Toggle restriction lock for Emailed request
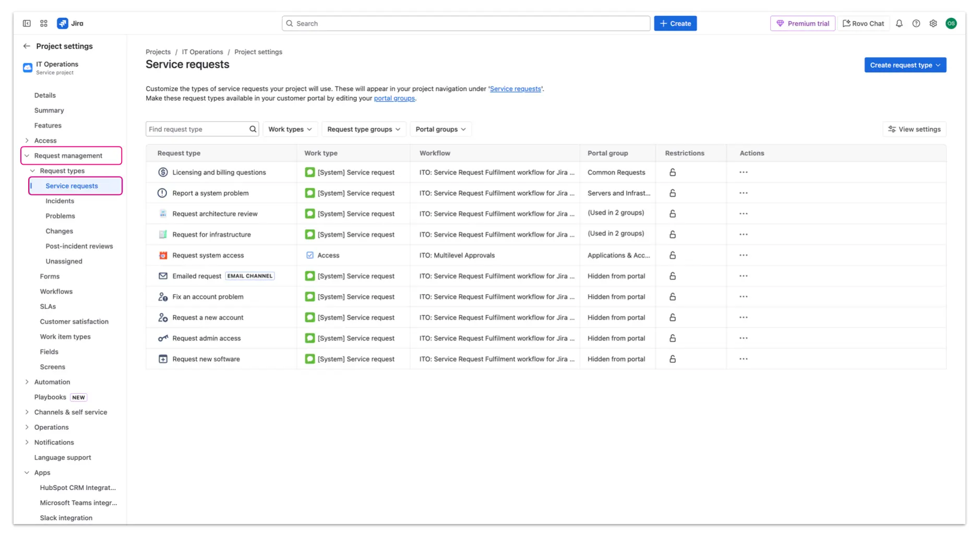Image resolution: width=980 pixels, height=536 pixels. point(672,276)
